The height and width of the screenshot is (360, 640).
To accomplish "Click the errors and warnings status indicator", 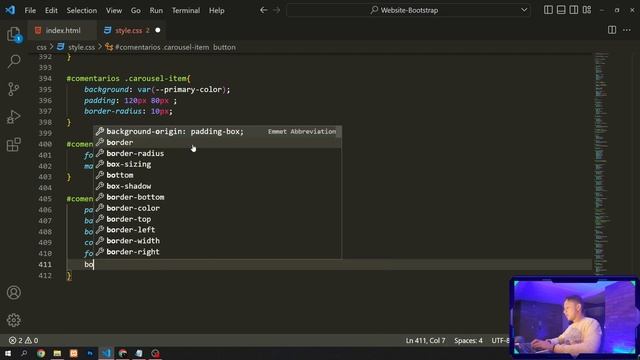I will 24,340.
